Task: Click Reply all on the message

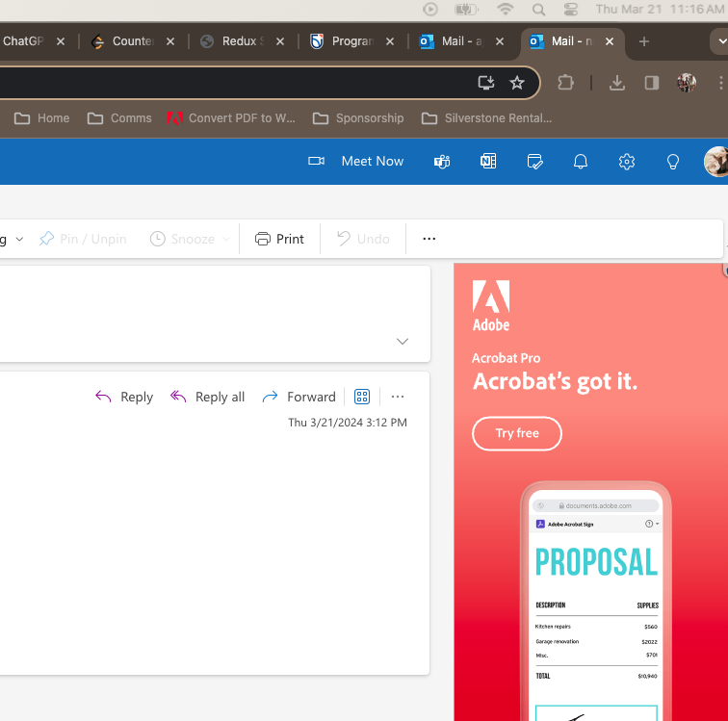Action: pos(207,397)
